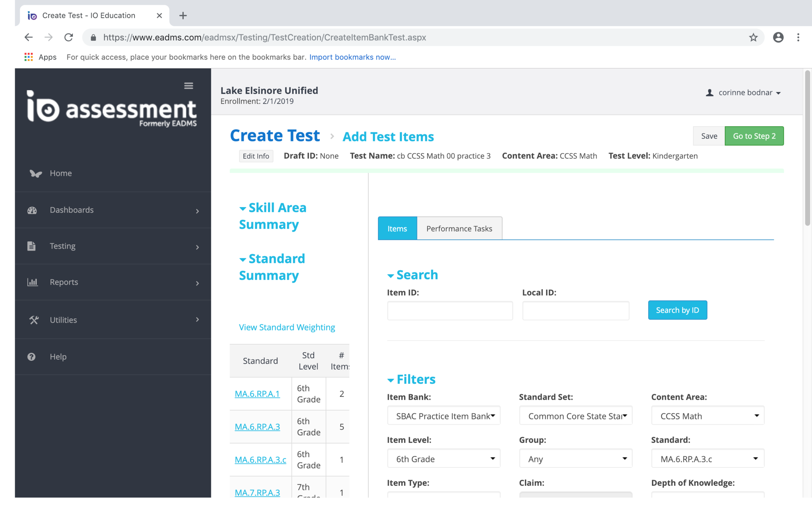This screenshot has width=812, height=515.
Task: Click the Help question mark icon
Action: pyautogui.click(x=31, y=357)
